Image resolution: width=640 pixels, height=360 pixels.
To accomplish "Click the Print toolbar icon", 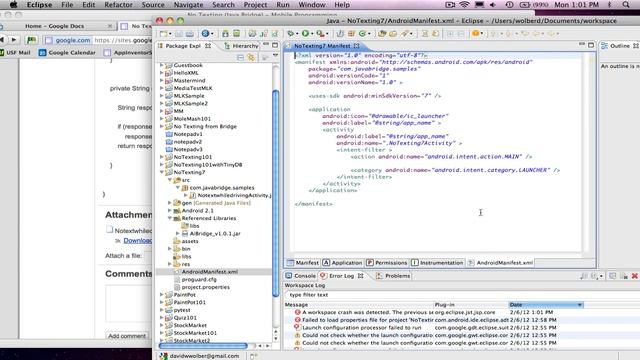I will point(190,34).
